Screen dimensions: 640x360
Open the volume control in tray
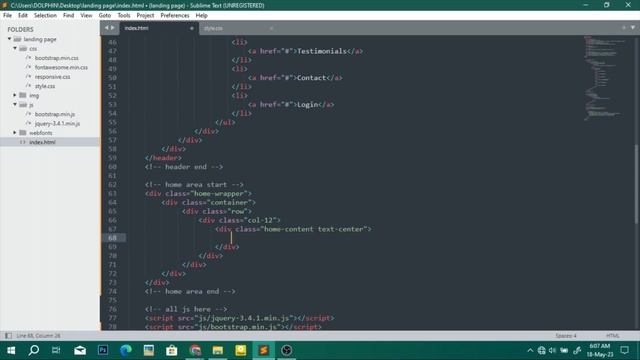pos(552,350)
